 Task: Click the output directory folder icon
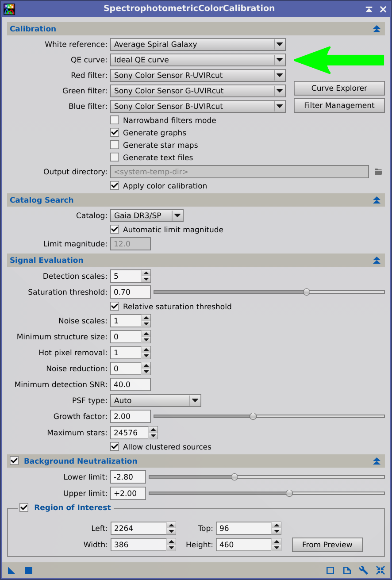378,172
